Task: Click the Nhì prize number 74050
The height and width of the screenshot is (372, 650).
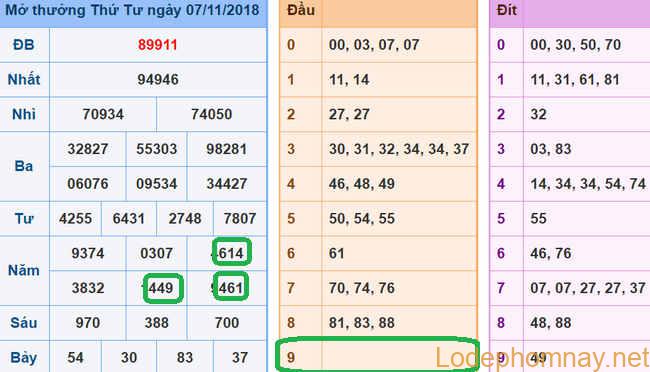Action: tap(211, 114)
